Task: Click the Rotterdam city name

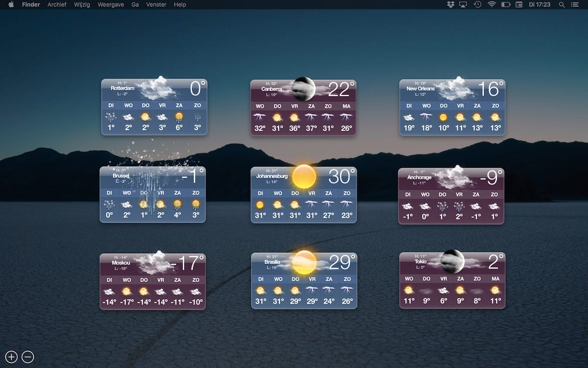Action: [x=122, y=88]
